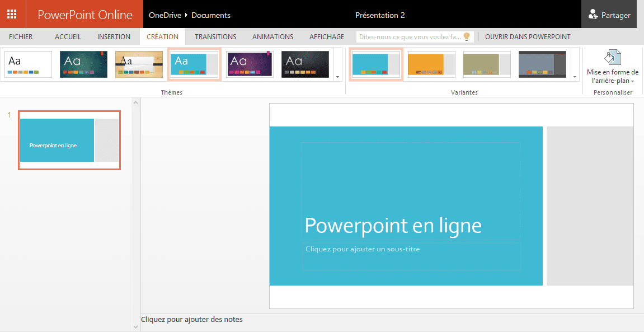Choose the olive-tan variant thumbnail
Image resolution: width=644 pixels, height=332 pixels.
click(x=487, y=64)
